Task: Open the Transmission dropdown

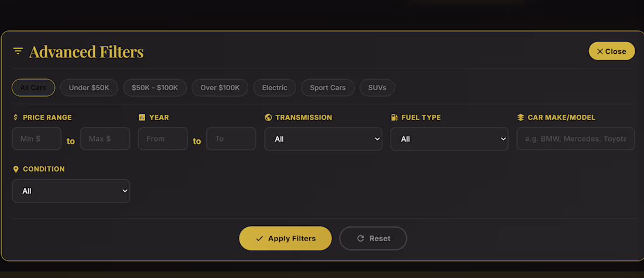Action: pyautogui.click(x=323, y=139)
